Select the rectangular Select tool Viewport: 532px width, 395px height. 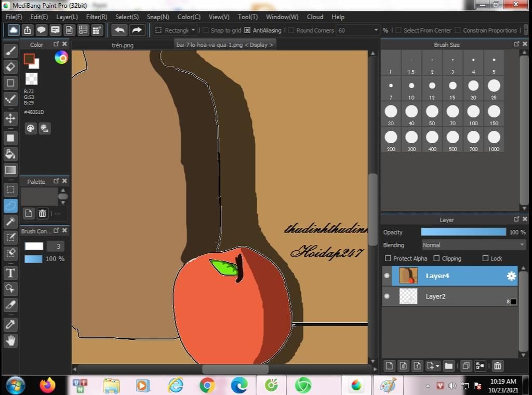coord(10,189)
